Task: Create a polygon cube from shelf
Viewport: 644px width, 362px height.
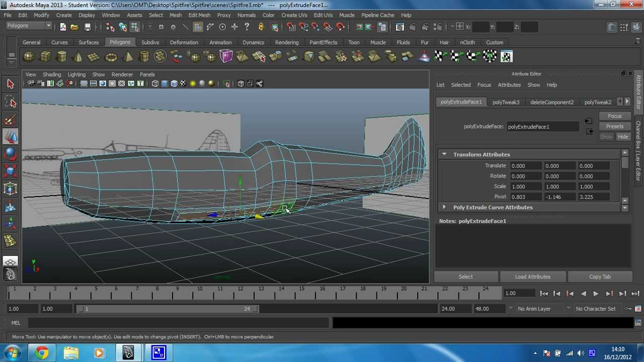Action: coord(45,57)
